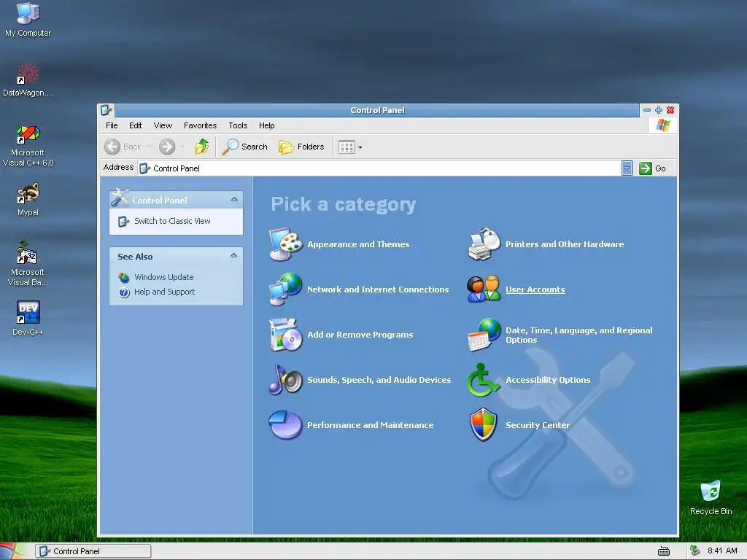Click the green Go button
Viewport: 747px width, 560px height.
tap(652, 168)
